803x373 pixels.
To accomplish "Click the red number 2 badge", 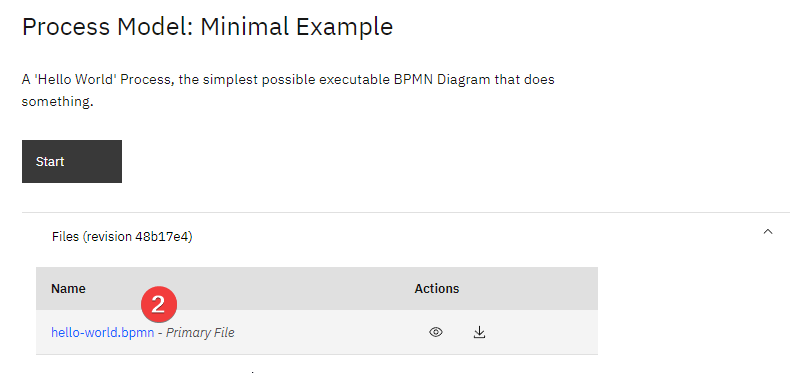I will [x=159, y=305].
